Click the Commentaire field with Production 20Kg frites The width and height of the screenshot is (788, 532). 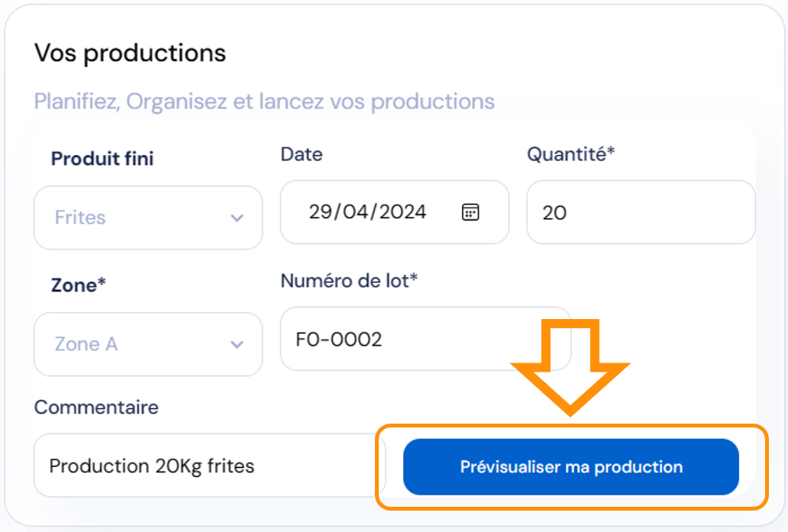pyautogui.click(x=199, y=466)
